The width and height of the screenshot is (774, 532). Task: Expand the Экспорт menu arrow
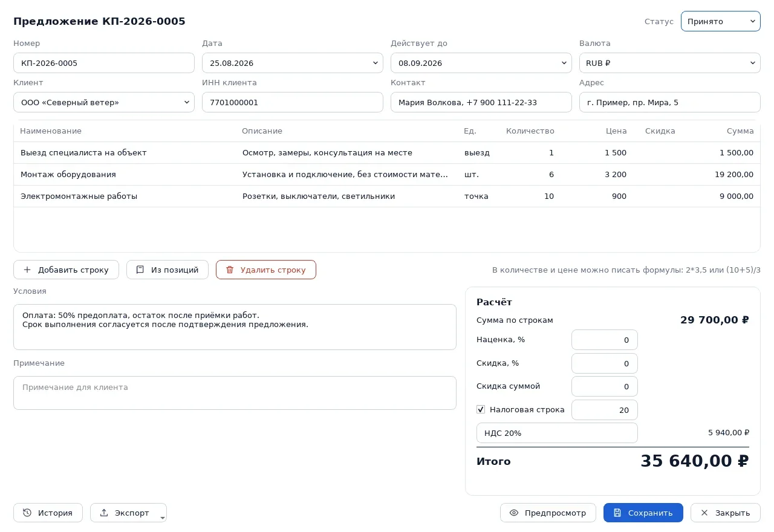click(161, 517)
